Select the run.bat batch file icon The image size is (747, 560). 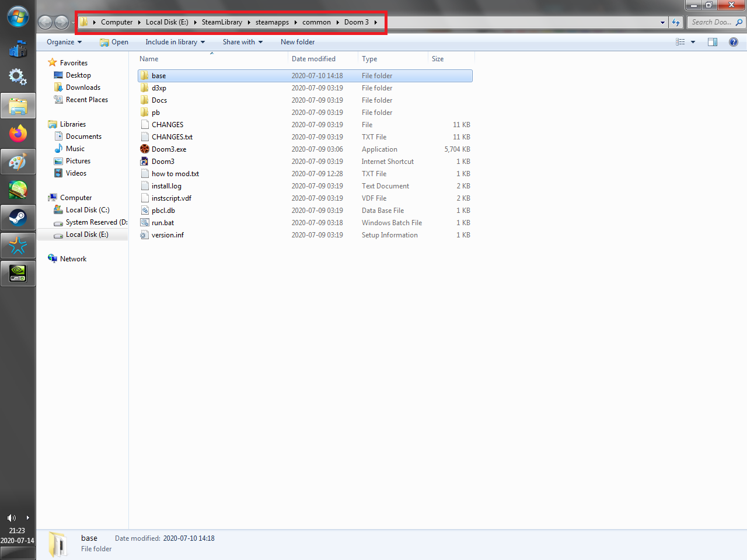(145, 223)
